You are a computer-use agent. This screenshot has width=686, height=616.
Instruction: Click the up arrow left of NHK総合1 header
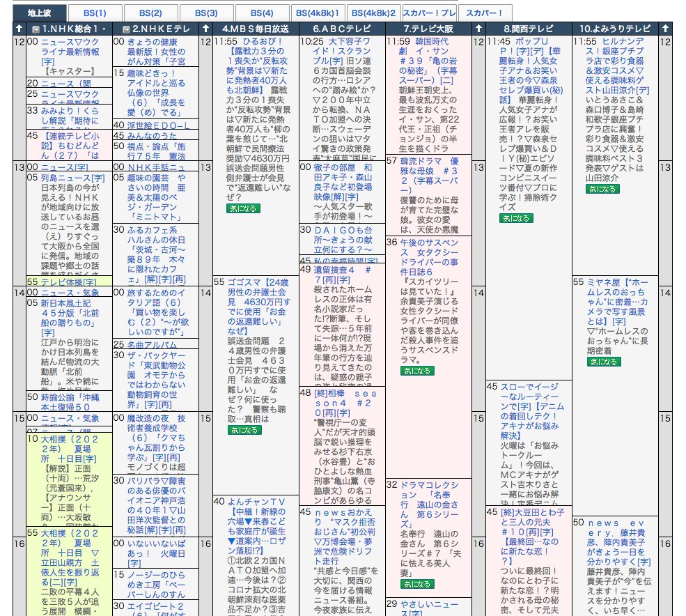[20, 29]
